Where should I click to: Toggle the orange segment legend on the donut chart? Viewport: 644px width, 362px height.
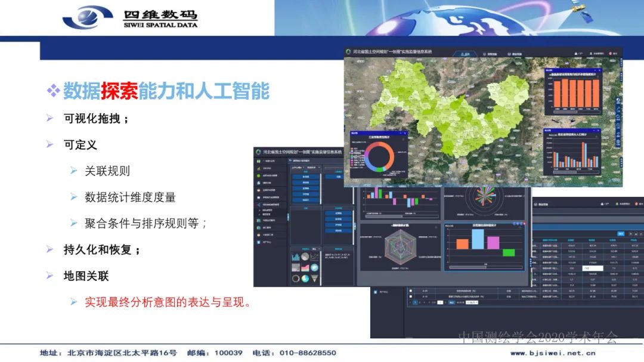click(352, 148)
